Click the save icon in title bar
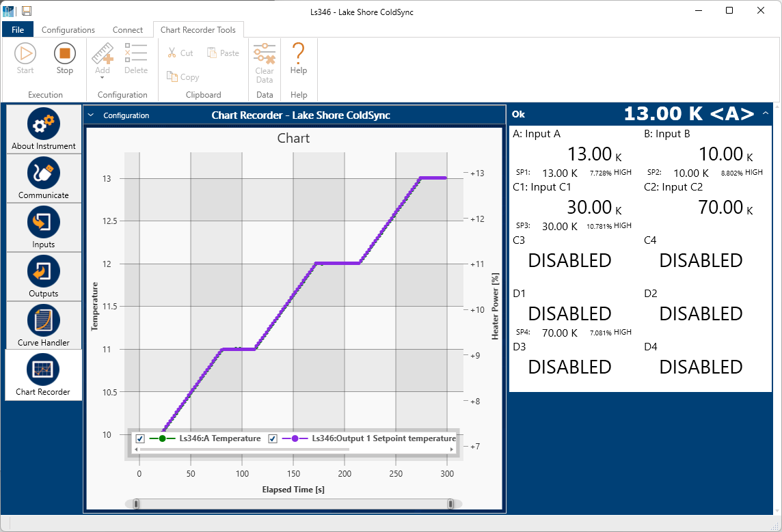This screenshot has width=782, height=532. pos(27,11)
